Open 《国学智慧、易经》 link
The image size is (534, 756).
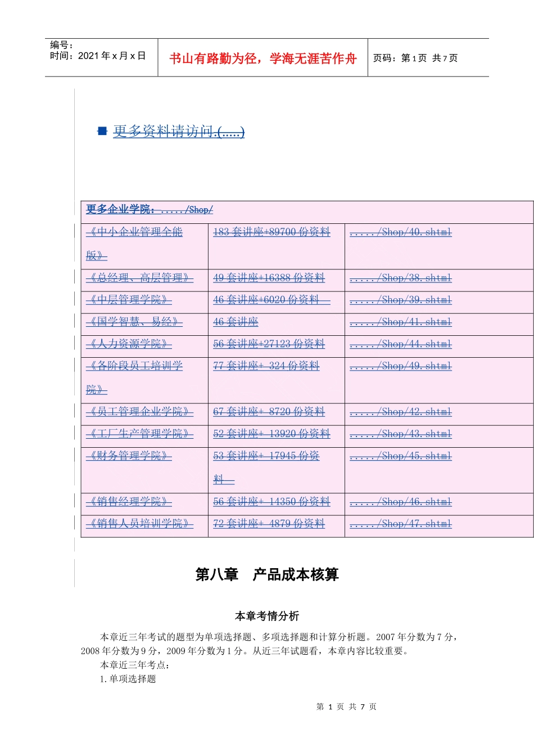134,322
